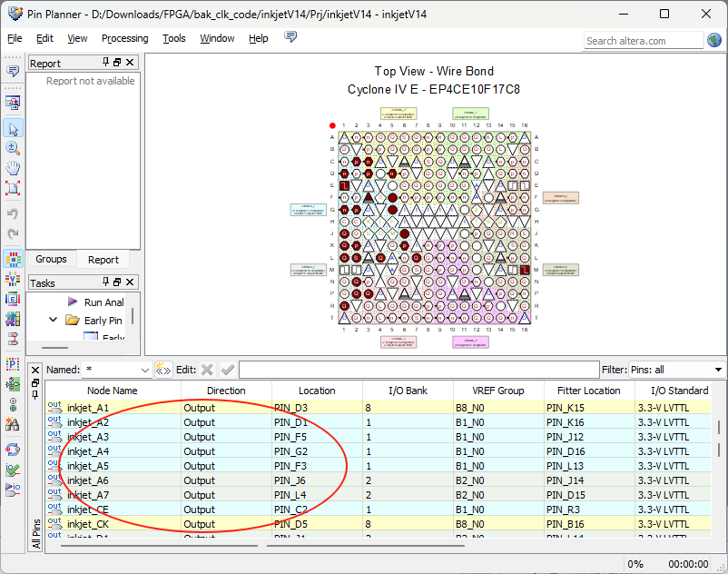This screenshot has width=728, height=574.
Task: Click the yellow bank legend box at top-left of the chip
Action: (x=398, y=114)
